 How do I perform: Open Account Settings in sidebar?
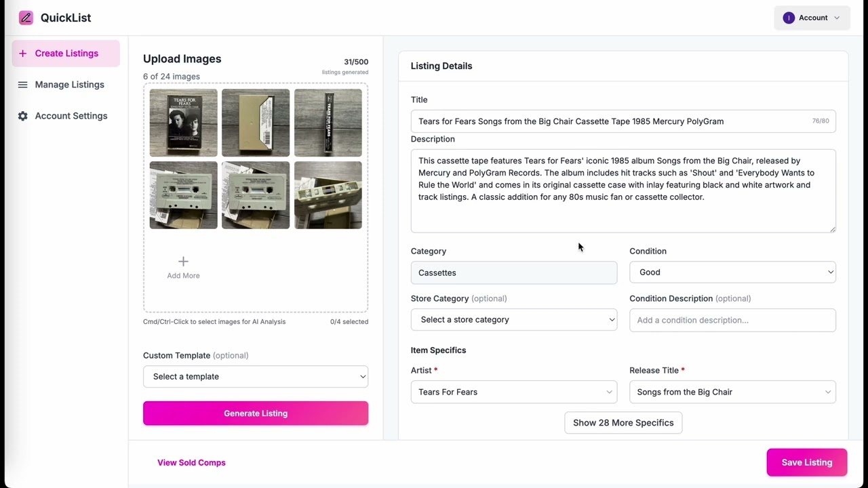[x=66, y=116]
